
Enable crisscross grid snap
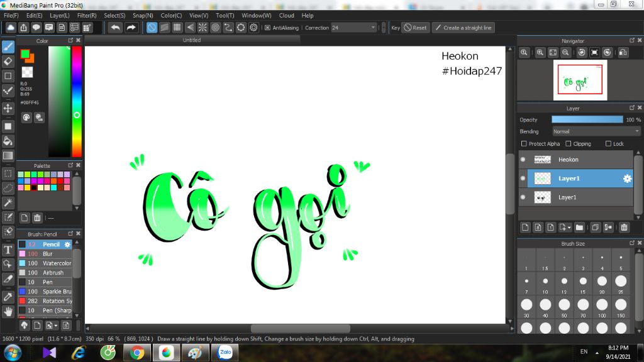click(177, 28)
